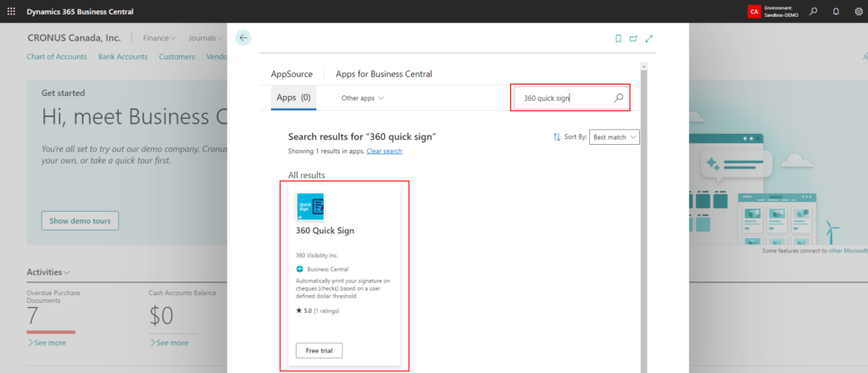Expand the Journals menu

(x=205, y=38)
